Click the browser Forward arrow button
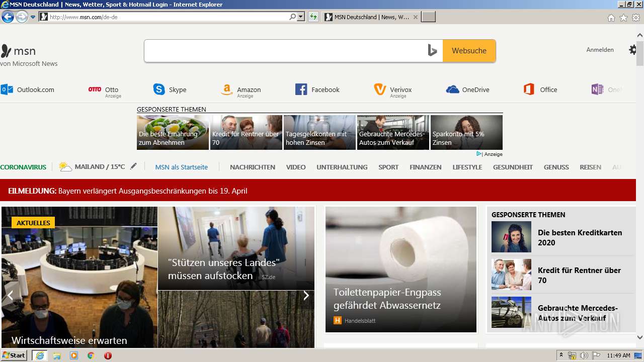The height and width of the screenshot is (362, 644). point(22,17)
